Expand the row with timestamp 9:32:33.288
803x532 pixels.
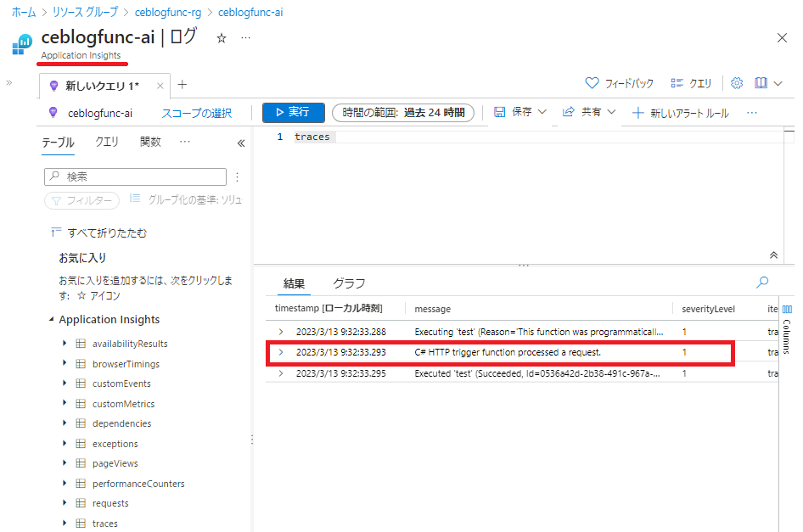click(281, 332)
